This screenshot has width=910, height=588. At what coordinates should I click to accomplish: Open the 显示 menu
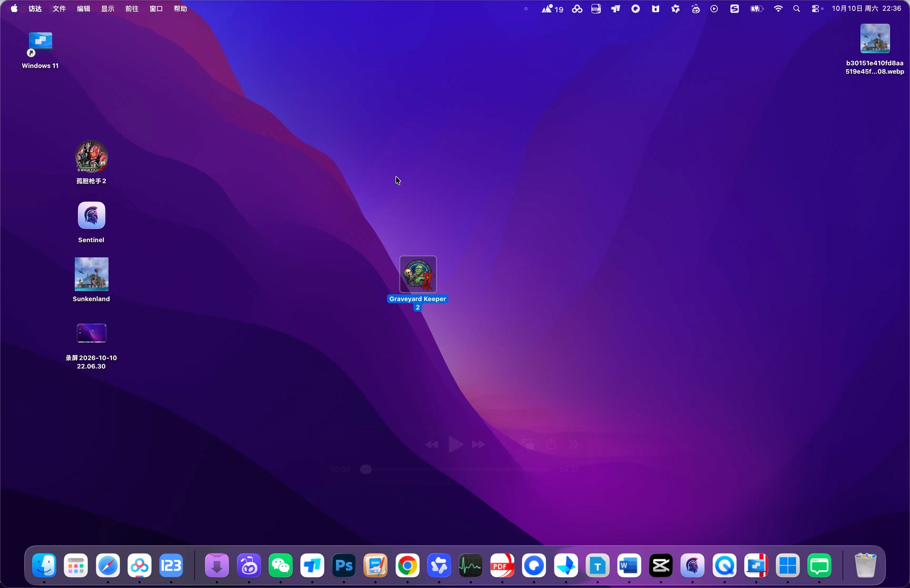click(108, 9)
